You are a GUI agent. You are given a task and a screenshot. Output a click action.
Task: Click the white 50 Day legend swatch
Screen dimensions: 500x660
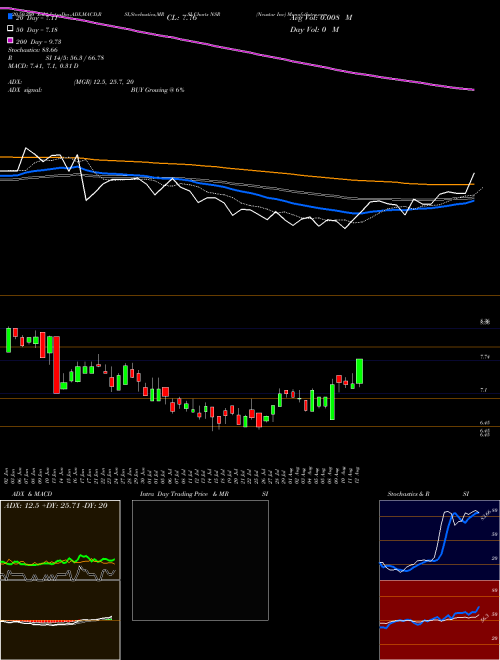click(x=10, y=29)
